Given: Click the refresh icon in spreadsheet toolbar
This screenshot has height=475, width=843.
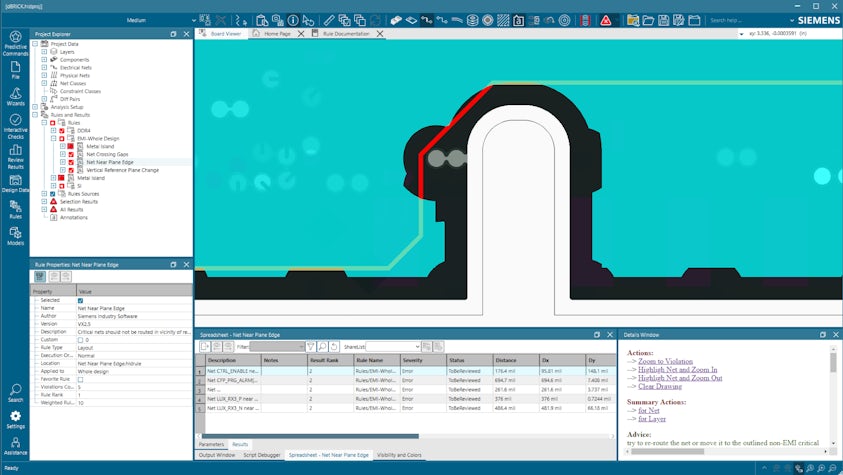Looking at the screenshot, I should 334,347.
